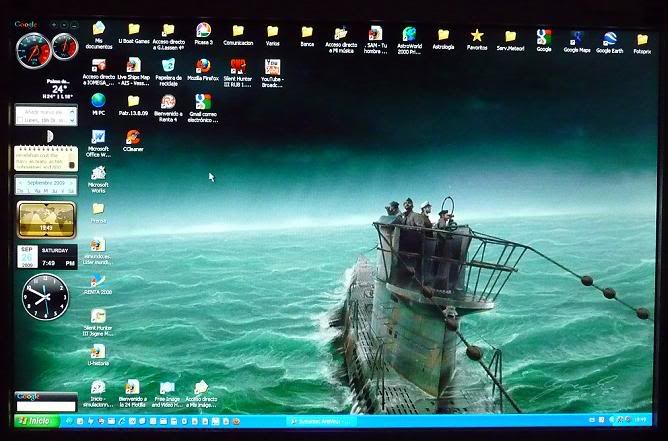Launch Picasa 3 from the desktop
This screenshot has width=668, height=441.
click(203, 34)
